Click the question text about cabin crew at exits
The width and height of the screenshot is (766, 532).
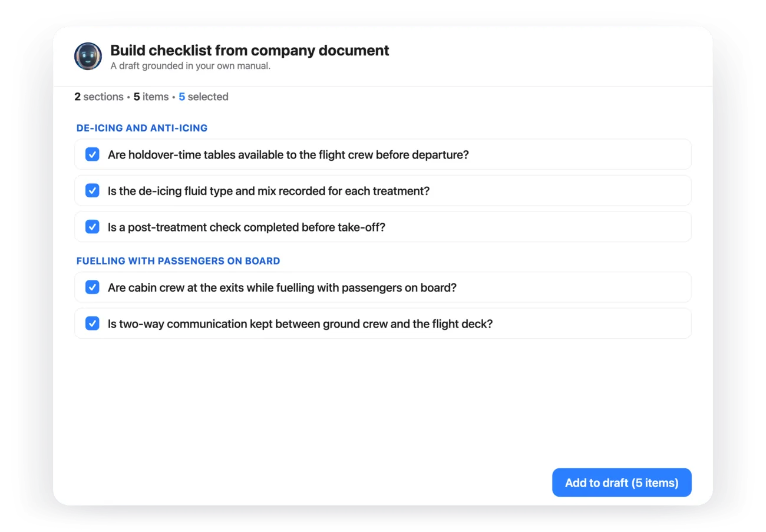point(282,288)
